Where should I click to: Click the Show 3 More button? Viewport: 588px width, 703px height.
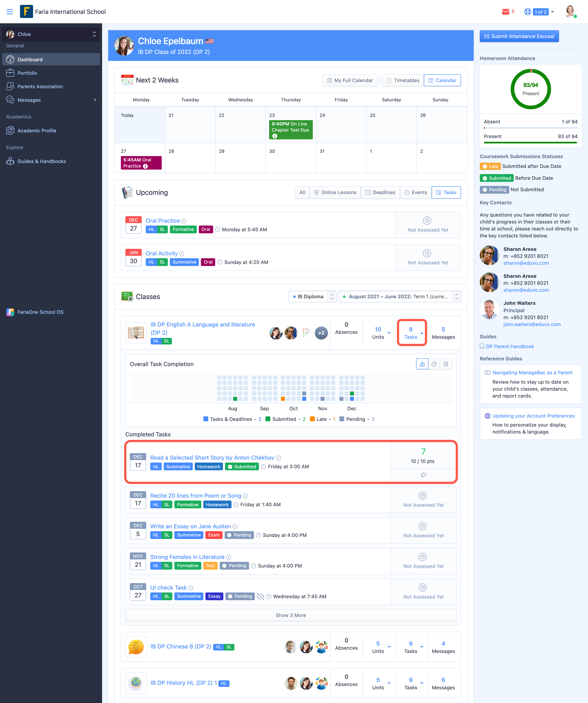tap(291, 615)
